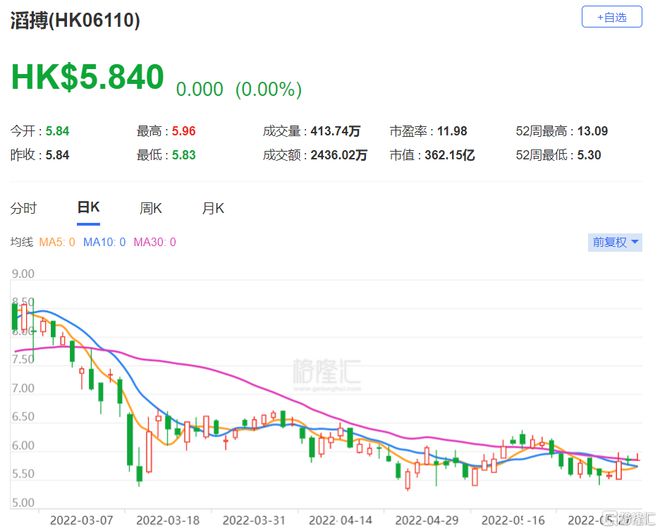Viewport: 660px width, 531px height.
Task: Click the 成交量 value 413.74万
Action: pyautogui.click(x=335, y=131)
